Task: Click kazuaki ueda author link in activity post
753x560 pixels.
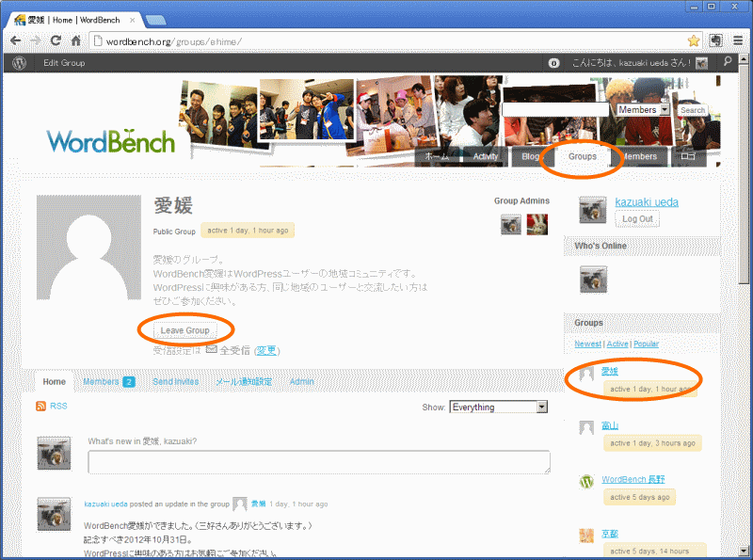Action: tap(105, 504)
